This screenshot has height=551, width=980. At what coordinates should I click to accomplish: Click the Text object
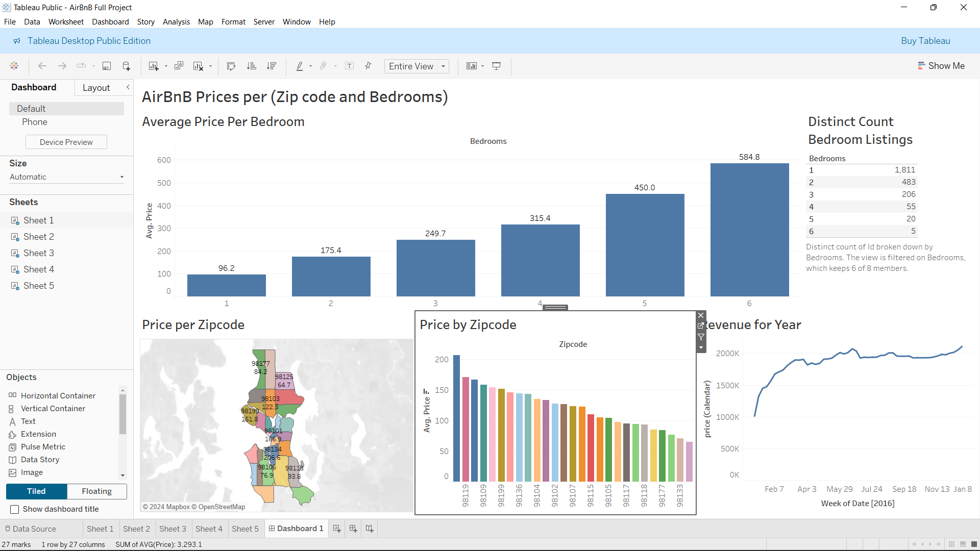[x=28, y=421]
